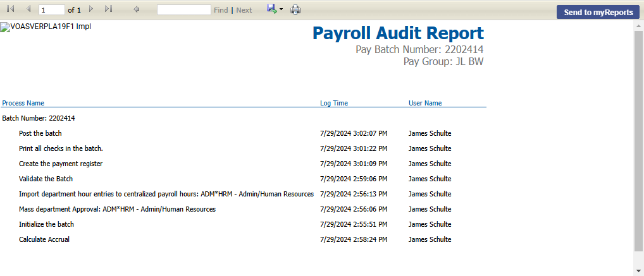Click the 'of 1' page count text
This screenshot has height=276, width=644.
75,10
